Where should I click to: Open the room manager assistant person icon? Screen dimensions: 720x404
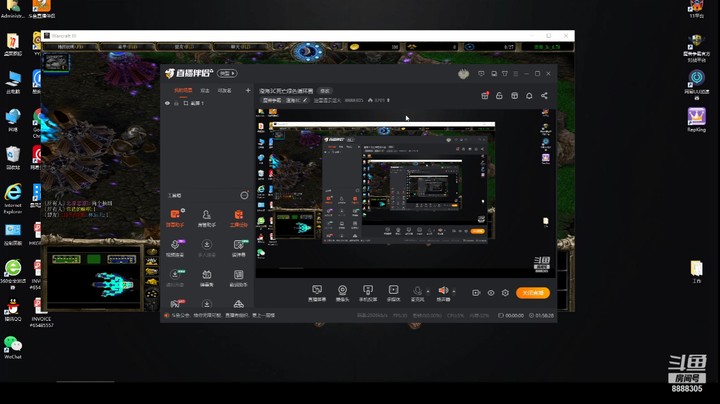pos(207,218)
